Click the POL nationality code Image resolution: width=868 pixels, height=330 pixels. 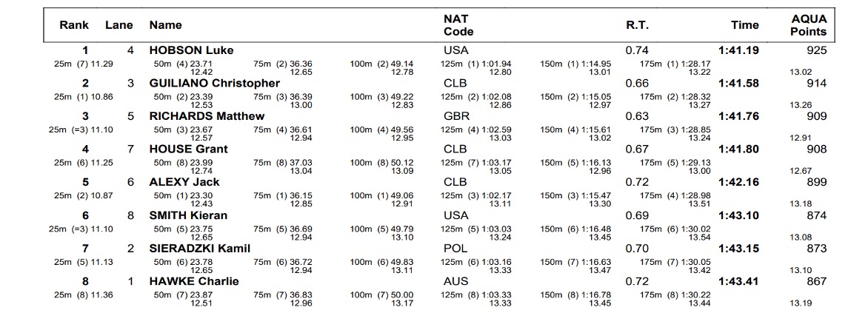[455, 249]
